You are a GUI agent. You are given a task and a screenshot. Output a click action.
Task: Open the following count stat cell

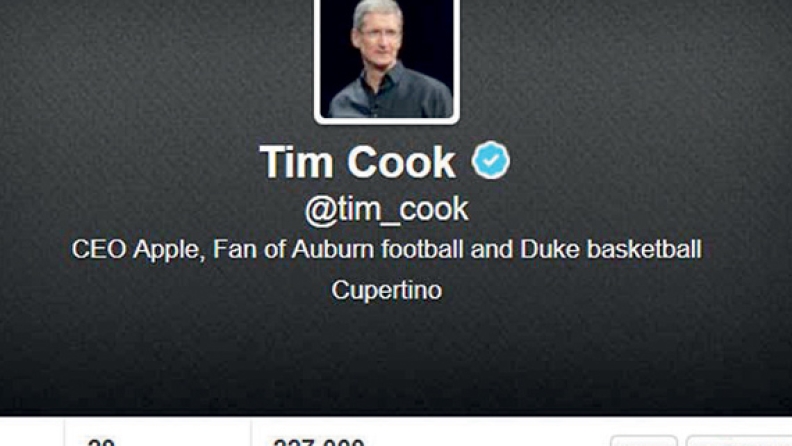click(158, 433)
